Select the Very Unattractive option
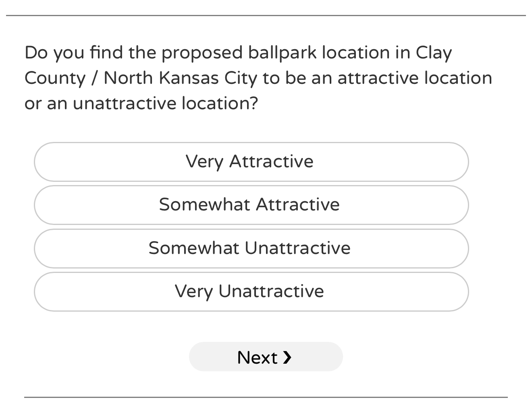 tap(251, 291)
